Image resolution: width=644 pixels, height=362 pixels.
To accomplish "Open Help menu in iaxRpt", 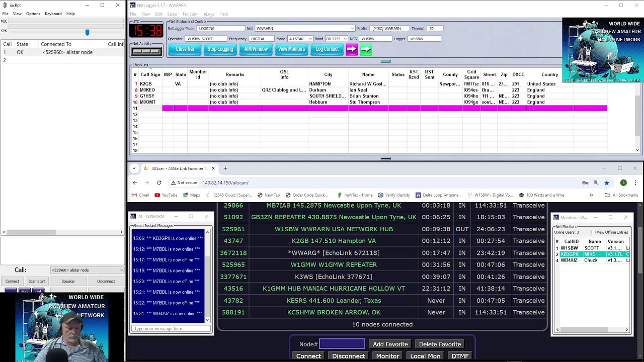I will (x=70, y=14).
